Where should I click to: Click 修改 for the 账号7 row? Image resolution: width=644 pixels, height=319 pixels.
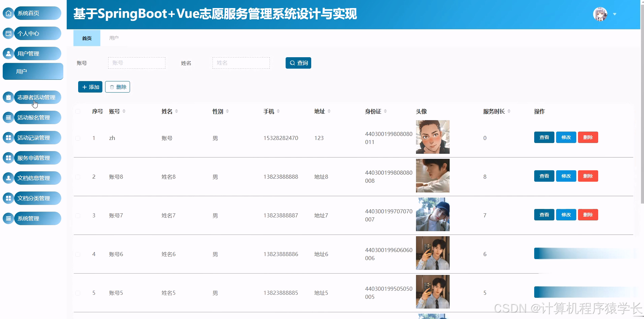(566, 215)
